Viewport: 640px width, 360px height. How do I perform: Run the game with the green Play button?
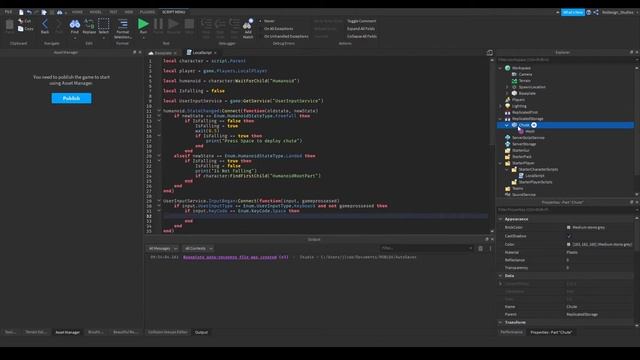click(x=143, y=24)
